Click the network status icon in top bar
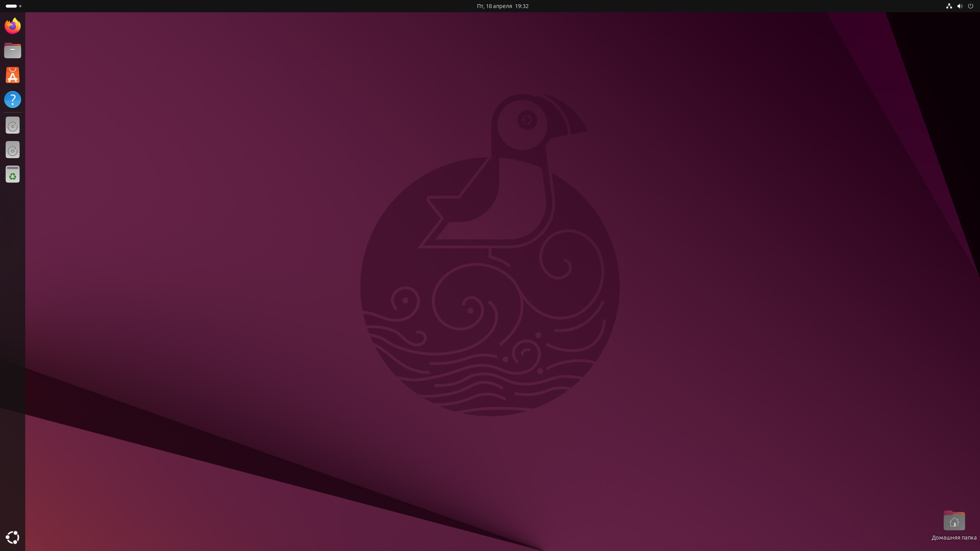980x551 pixels. point(949,6)
